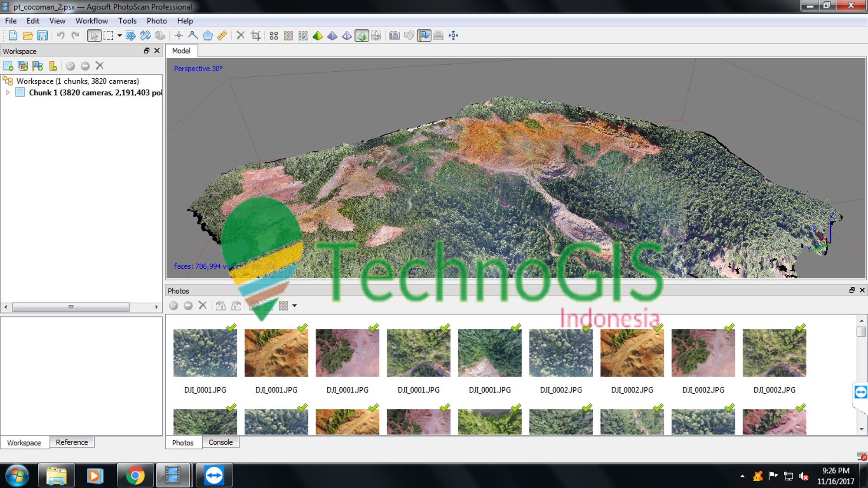868x488 pixels.
Task: Toggle Show Aligned Chunks icon
Action: 438,36
